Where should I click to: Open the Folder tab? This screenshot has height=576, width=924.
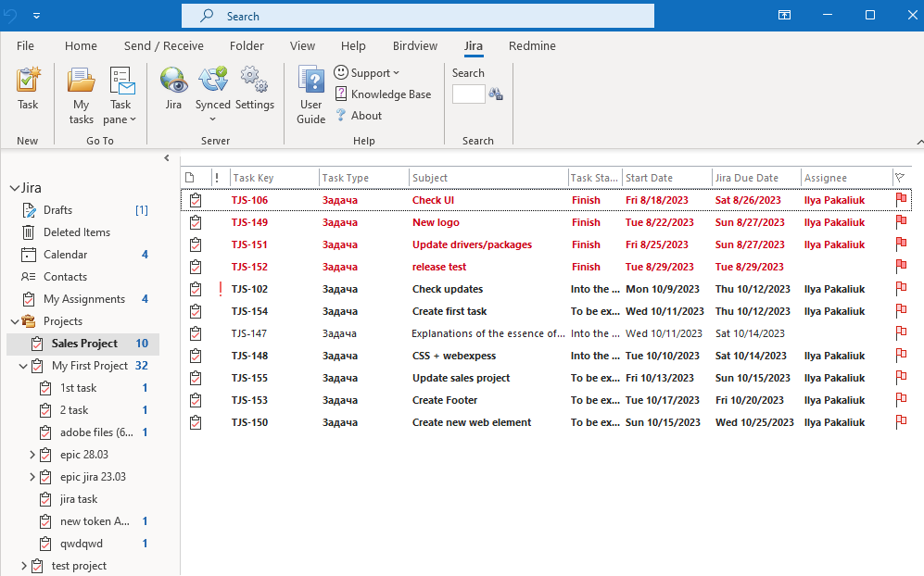click(x=247, y=46)
